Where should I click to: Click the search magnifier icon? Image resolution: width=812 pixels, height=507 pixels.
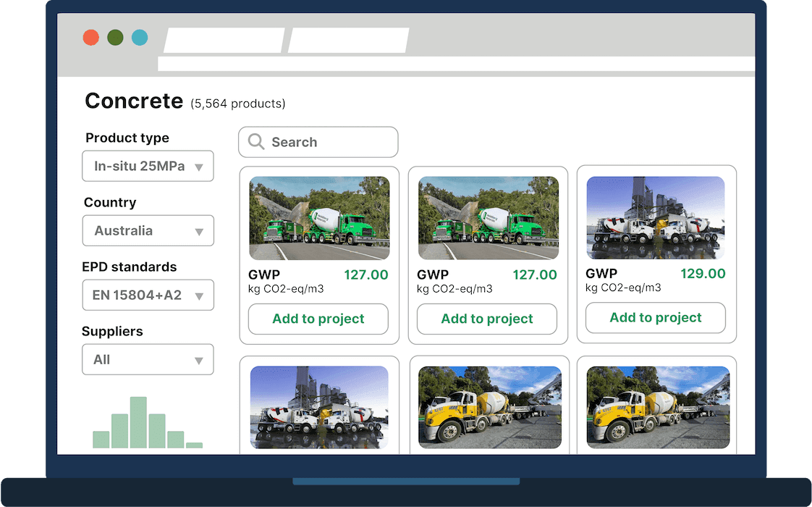(256, 142)
